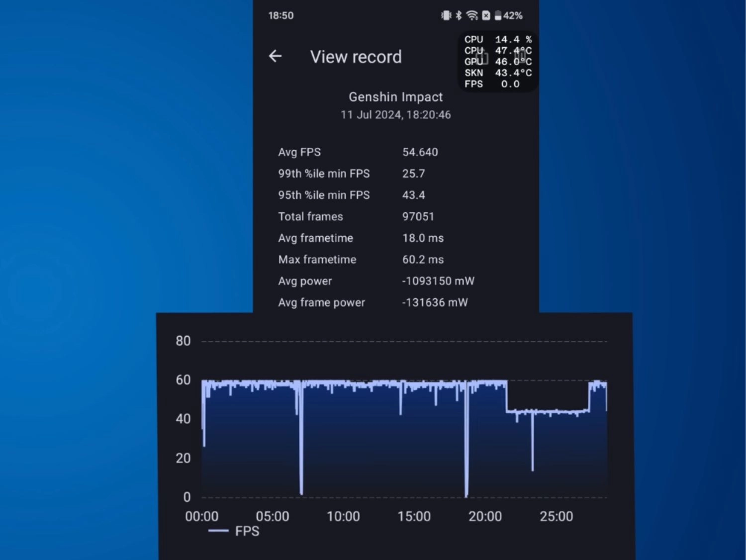Select the value 60.2 ms
Screen dimensions: 746x560
(x=423, y=259)
